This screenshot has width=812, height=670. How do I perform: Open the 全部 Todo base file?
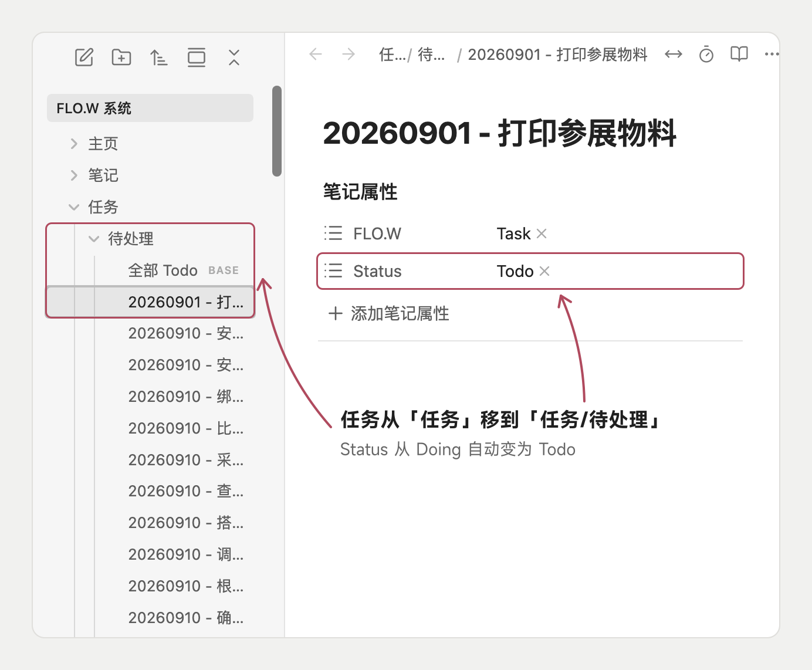pyautogui.click(x=163, y=270)
